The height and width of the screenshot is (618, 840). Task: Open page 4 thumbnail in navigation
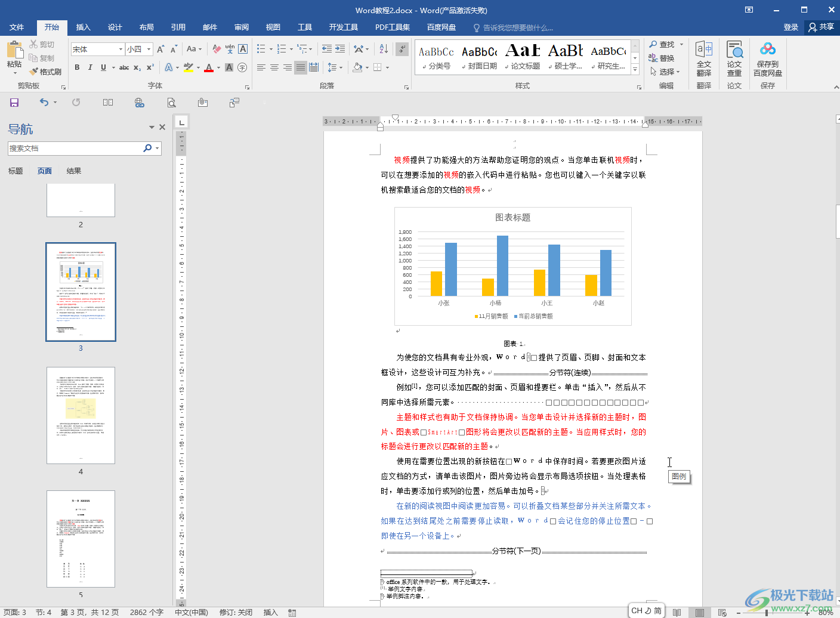pyautogui.click(x=81, y=415)
